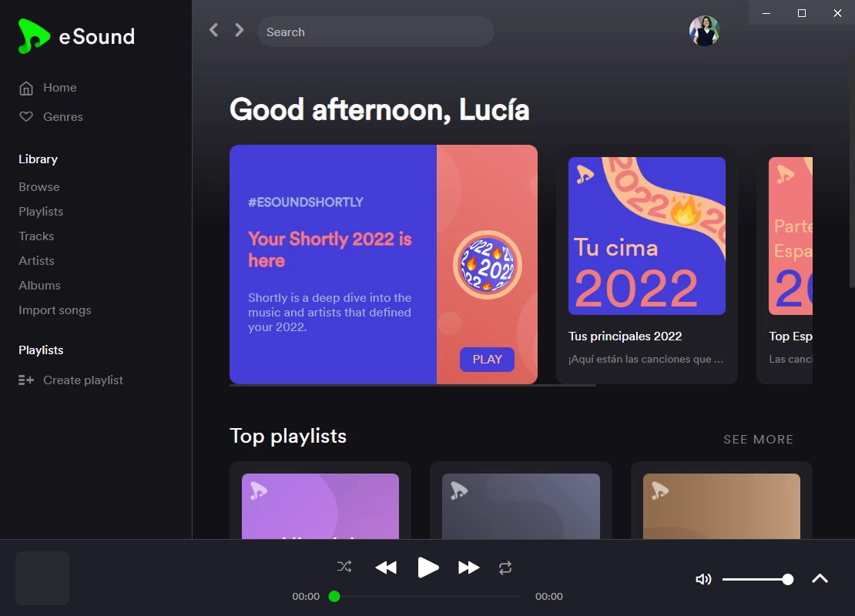
Task: Click the Top playlists heading
Action: pyautogui.click(x=288, y=436)
